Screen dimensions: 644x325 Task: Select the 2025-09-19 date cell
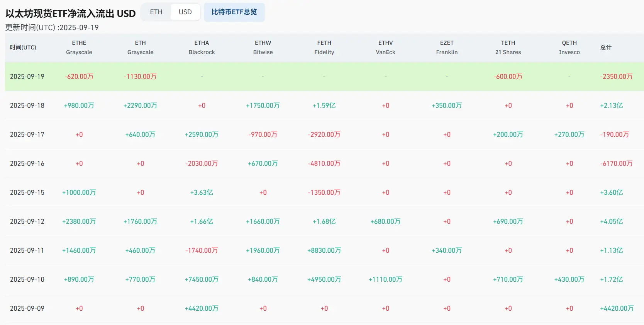[27, 77]
